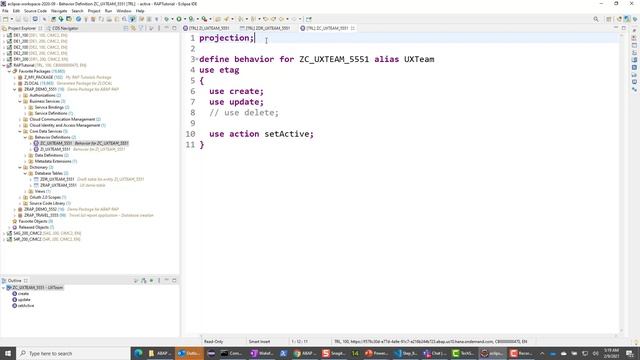Open the Run As dropdown arrow
Screen dimensions: 640x360
(x=184, y=19)
